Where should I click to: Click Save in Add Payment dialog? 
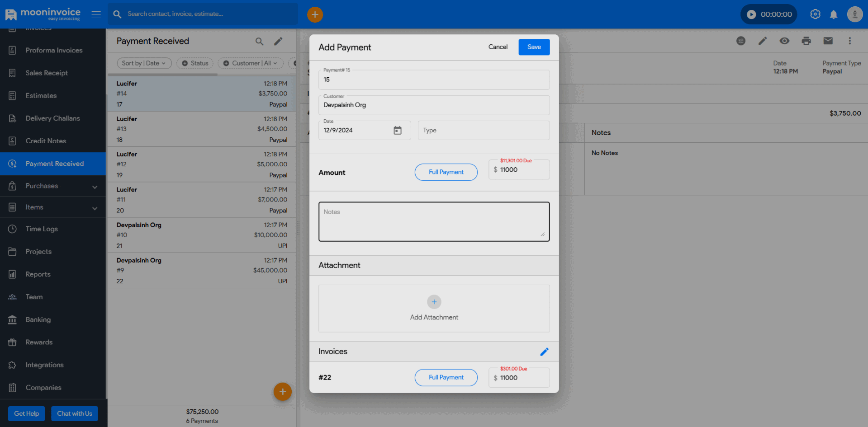(534, 47)
